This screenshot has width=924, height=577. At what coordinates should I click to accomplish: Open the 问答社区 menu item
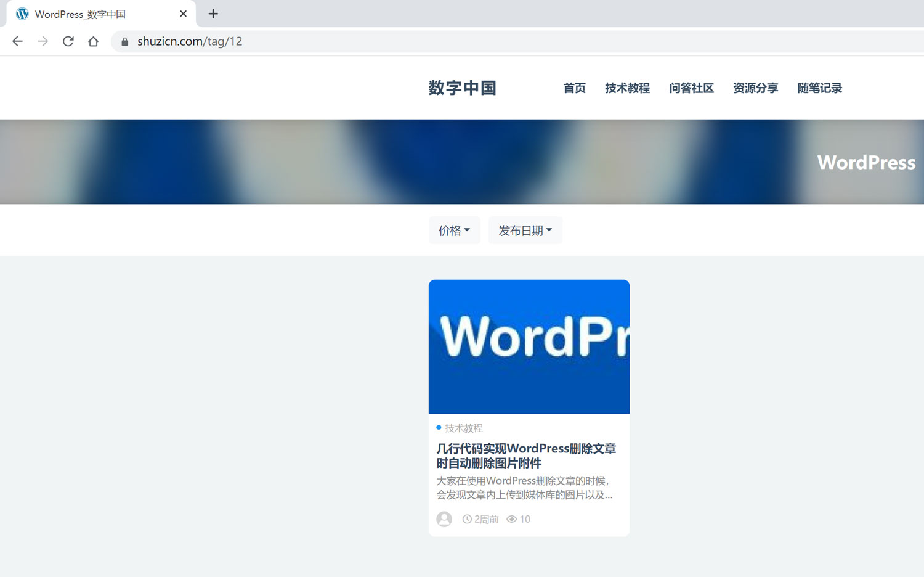click(691, 88)
